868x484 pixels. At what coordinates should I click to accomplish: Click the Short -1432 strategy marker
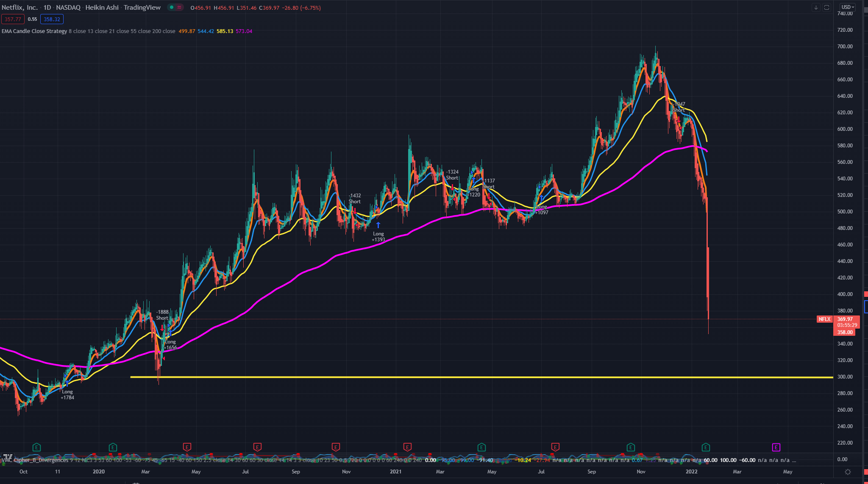coord(355,199)
